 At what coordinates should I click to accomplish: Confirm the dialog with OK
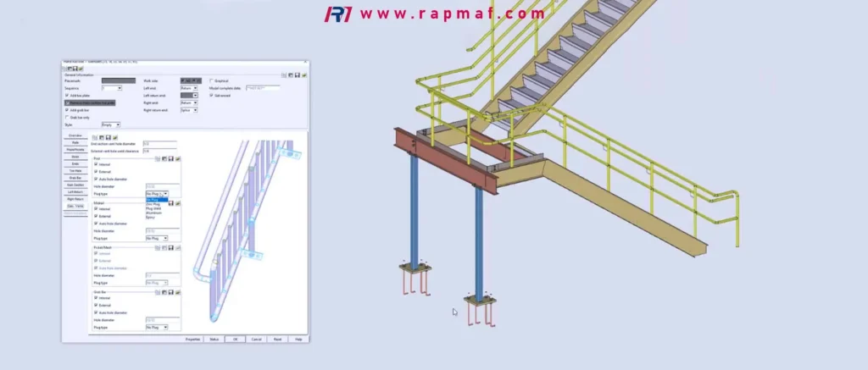point(236,339)
